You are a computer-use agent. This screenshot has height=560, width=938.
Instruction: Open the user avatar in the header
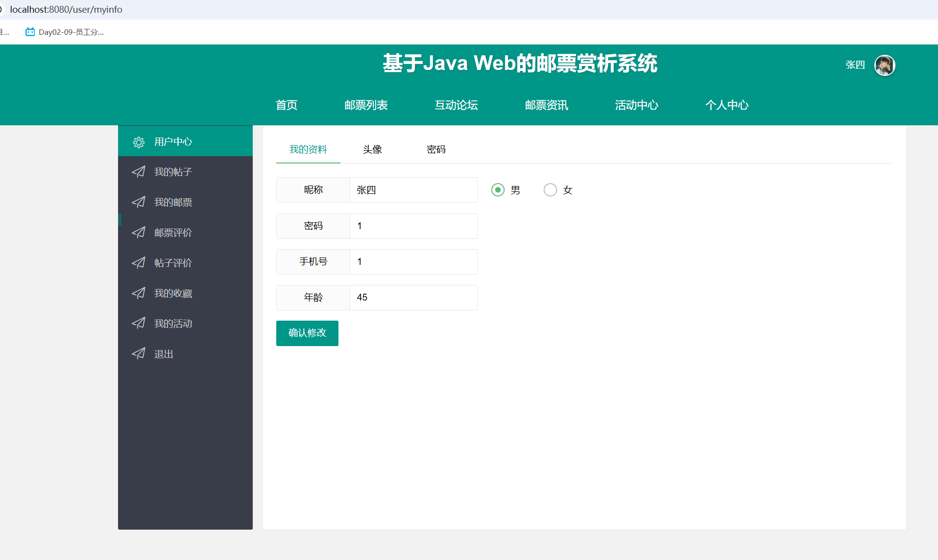pyautogui.click(x=885, y=65)
